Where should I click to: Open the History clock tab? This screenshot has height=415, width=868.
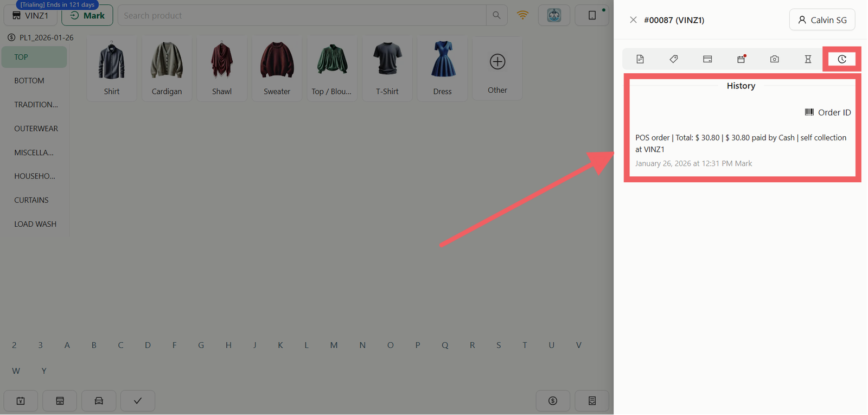click(x=841, y=59)
